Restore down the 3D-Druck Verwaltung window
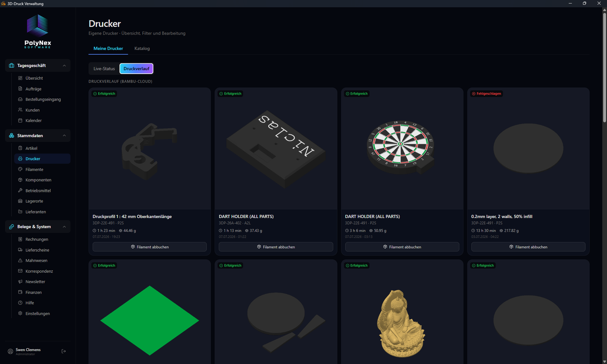607x364 pixels. point(585,3)
